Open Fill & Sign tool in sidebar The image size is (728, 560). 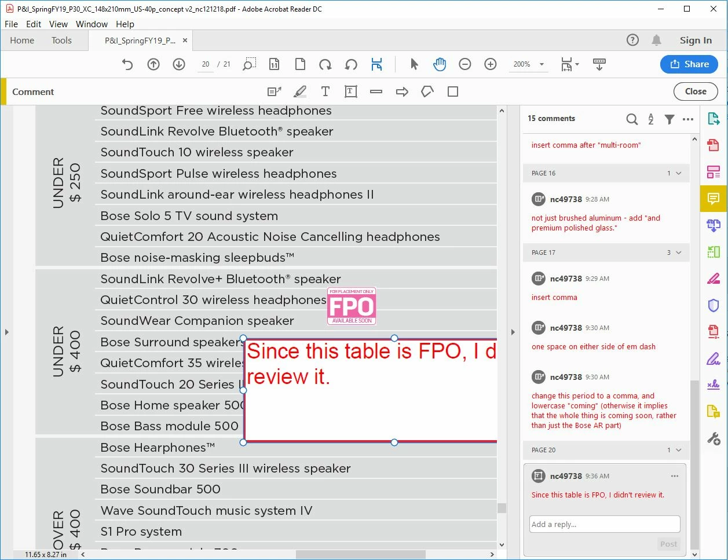(714, 359)
